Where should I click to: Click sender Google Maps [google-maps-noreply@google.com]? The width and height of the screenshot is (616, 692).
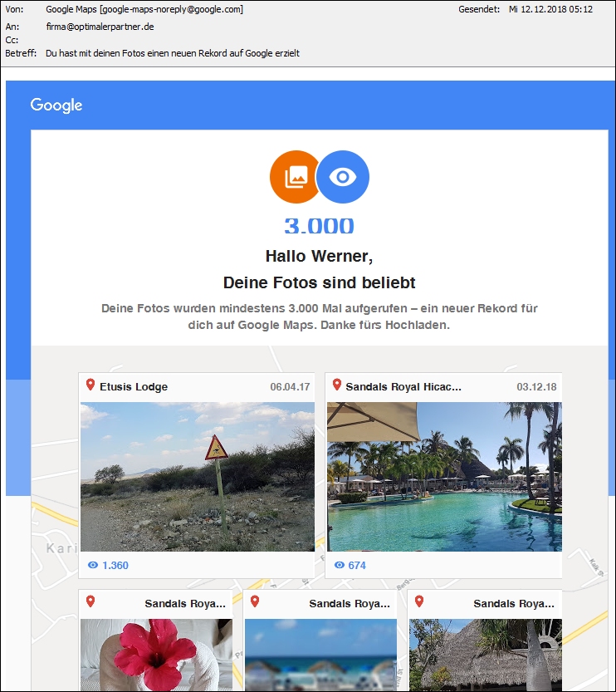coord(144,9)
